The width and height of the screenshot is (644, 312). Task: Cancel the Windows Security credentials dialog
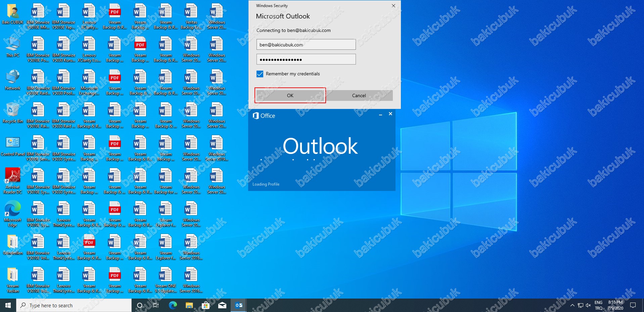point(359,95)
